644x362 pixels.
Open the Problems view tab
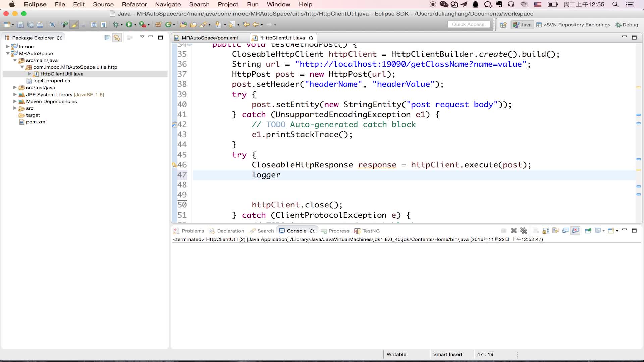pos(189,231)
